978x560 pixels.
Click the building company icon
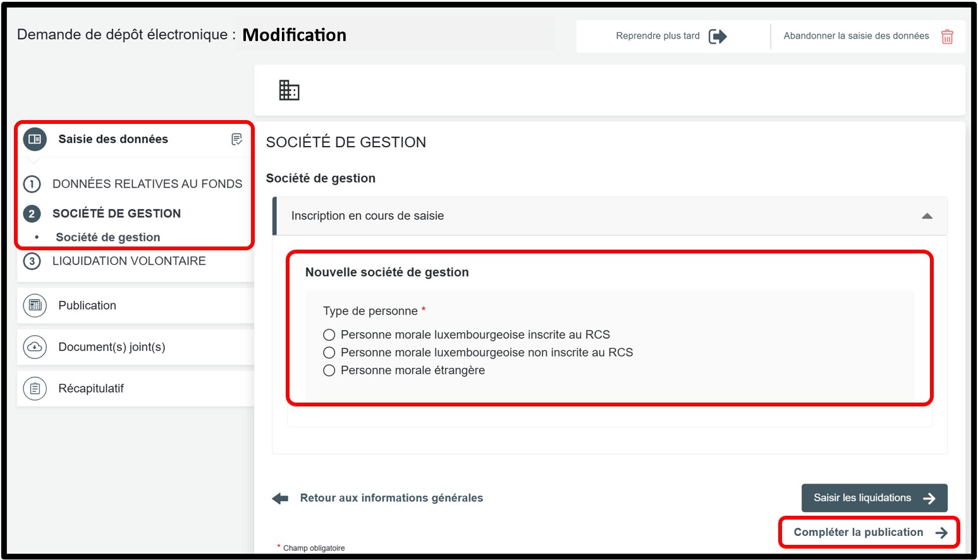(x=289, y=90)
